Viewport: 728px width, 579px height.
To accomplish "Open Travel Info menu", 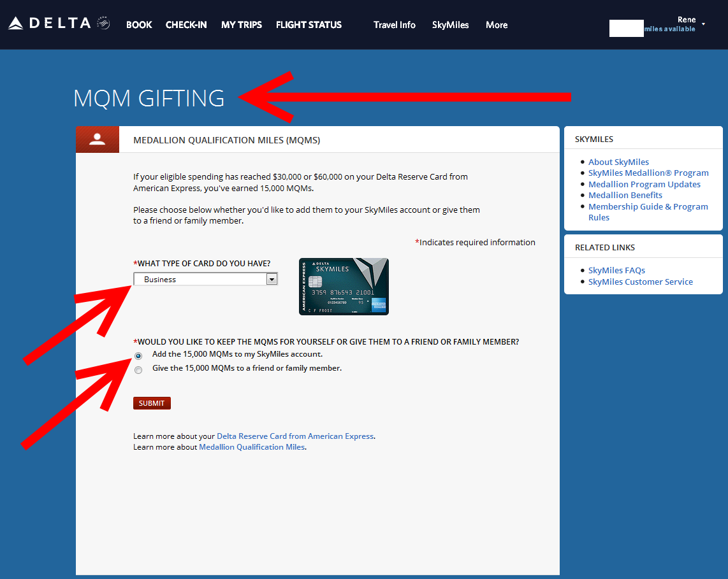I will pyautogui.click(x=395, y=25).
